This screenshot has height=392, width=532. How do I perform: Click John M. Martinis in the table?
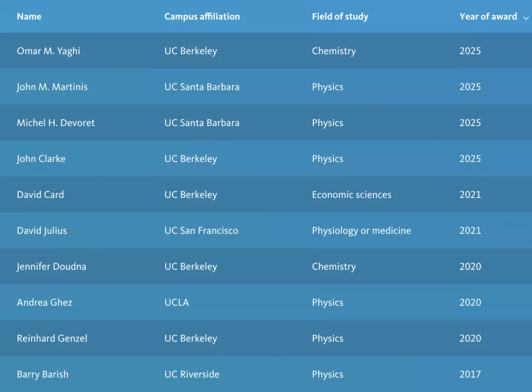52,87
